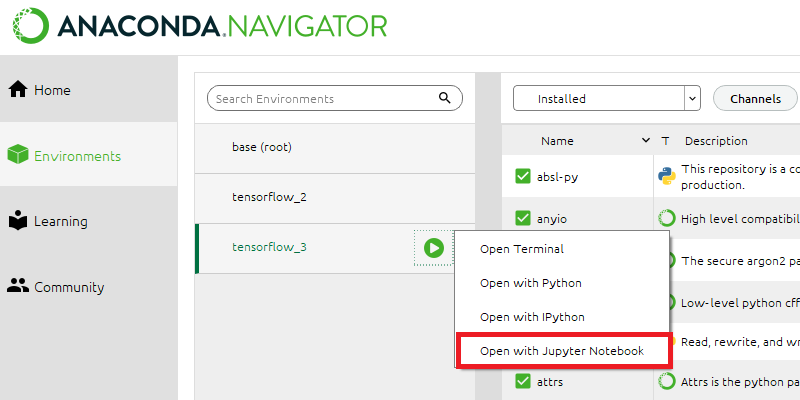Viewport: 800px width, 400px height.
Task: Open the Learning book icon
Action: (18, 220)
